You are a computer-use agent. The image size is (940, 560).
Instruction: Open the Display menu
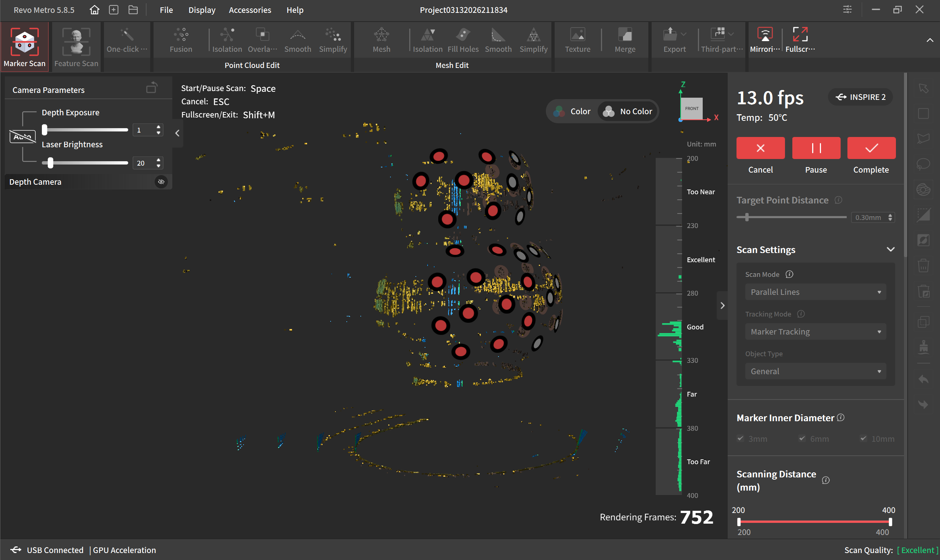click(202, 10)
